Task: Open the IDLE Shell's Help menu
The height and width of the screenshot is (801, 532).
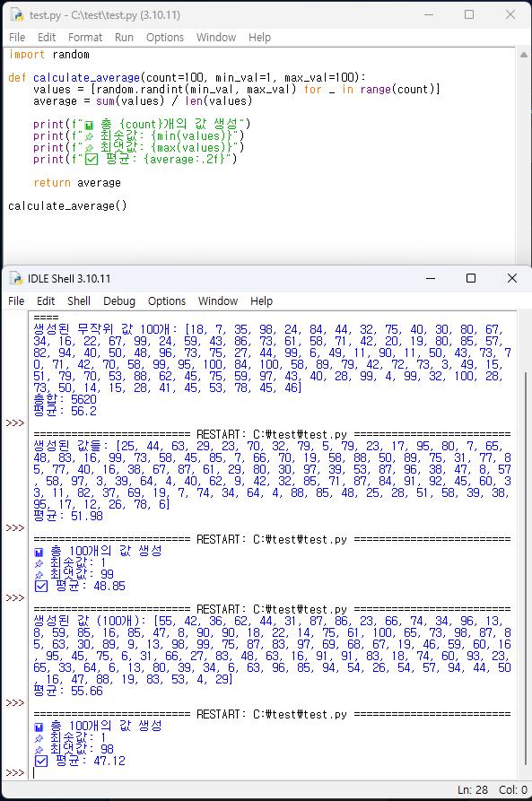Action: 261,300
